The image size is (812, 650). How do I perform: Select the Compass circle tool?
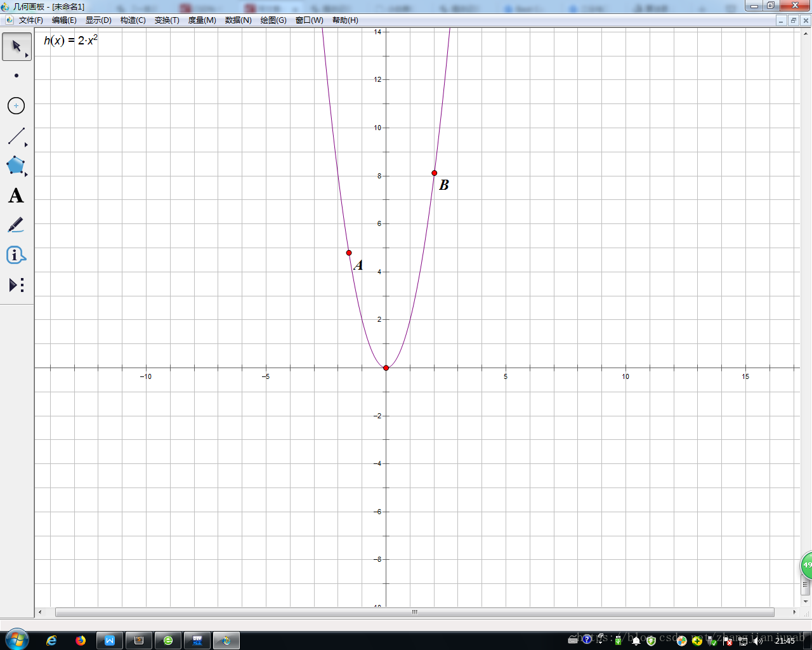[x=16, y=105]
